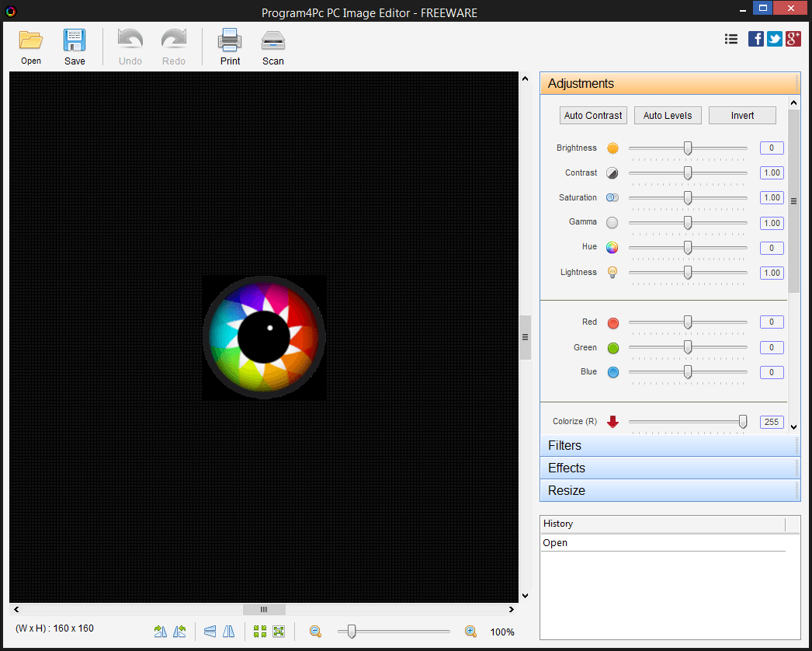The height and width of the screenshot is (651, 812).
Task: Click the actual size four-arrows icon
Action: pos(260,632)
